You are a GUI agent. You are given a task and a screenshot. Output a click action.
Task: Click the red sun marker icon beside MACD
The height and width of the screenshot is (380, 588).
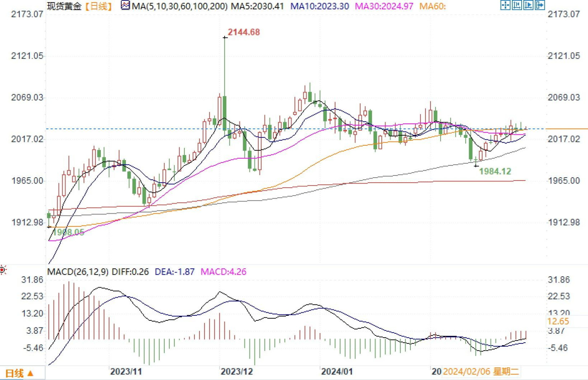[x=3, y=270]
